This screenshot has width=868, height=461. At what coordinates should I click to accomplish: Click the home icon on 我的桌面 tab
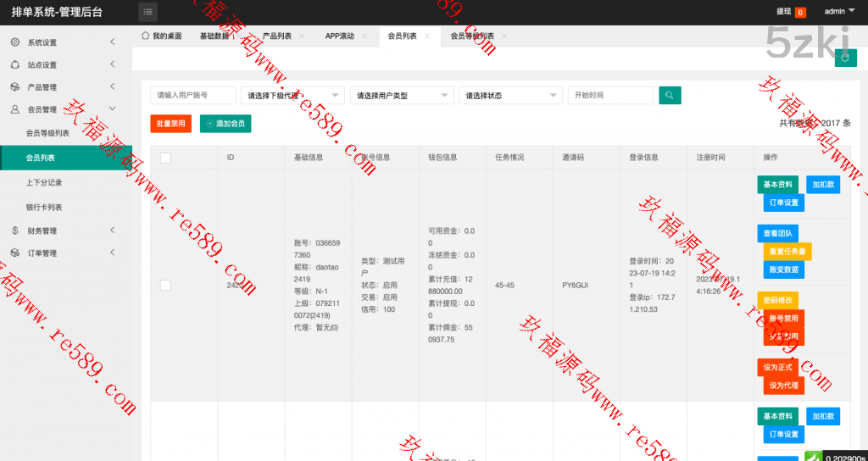145,36
